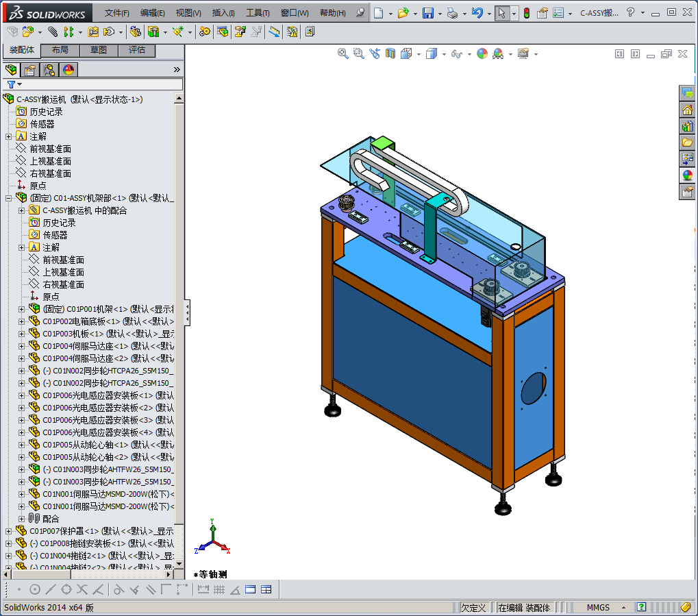The image size is (698, 616).
Task: Expand the C01P001机架 part node
Action: [x=21, y=309]
